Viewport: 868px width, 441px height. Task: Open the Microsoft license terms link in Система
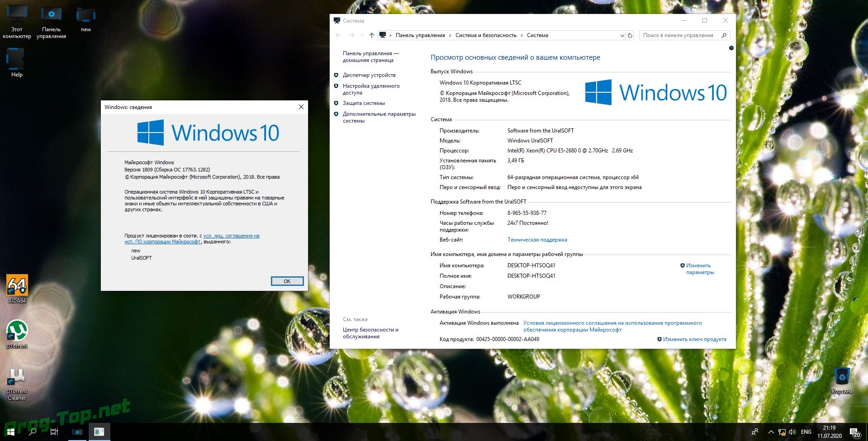(612, 326)
